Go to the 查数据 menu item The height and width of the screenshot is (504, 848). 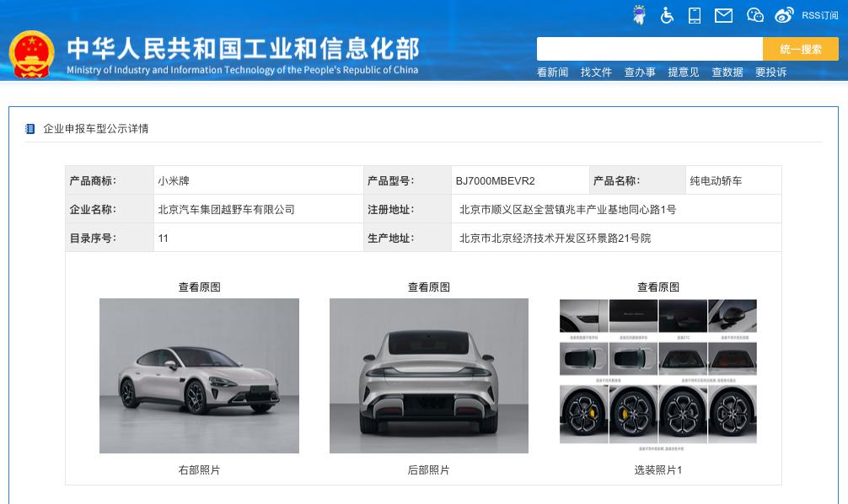pos(727,72)
